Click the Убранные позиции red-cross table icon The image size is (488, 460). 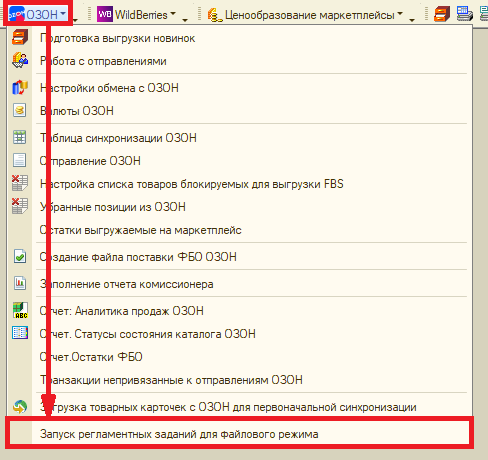(x=20, y=206)
